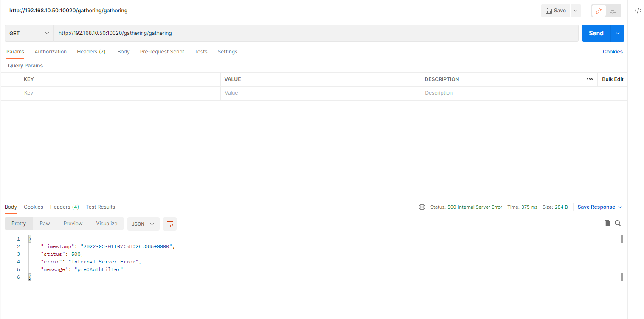The width and height of the screenshot is (644, 319).
Task: Click the Save Response link
Action: 596,207
